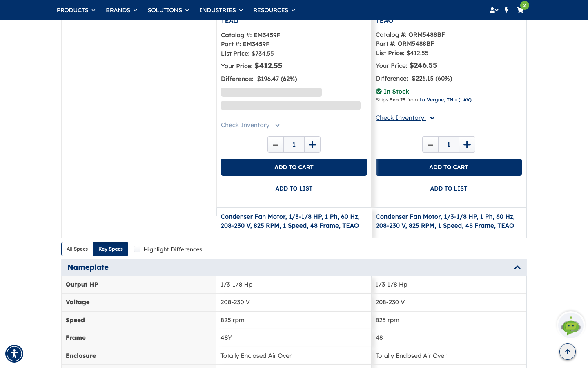Collapse the Nameplate section chevron
Image resolution: width=588 pixels, height=368 pixels.
(517, 267)
